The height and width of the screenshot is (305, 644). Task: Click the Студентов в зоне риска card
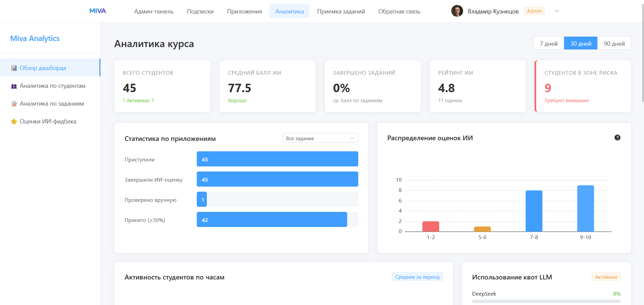583,86
